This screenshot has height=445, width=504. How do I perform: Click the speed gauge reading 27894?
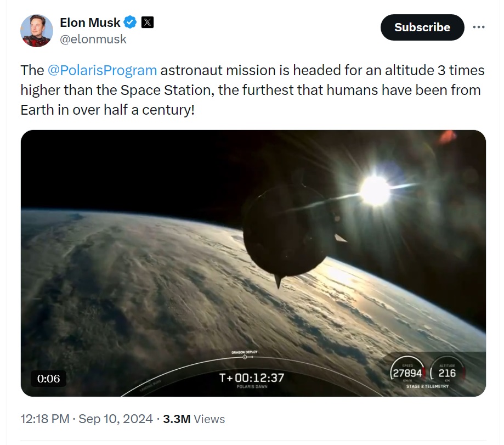(x=407, y=371)
